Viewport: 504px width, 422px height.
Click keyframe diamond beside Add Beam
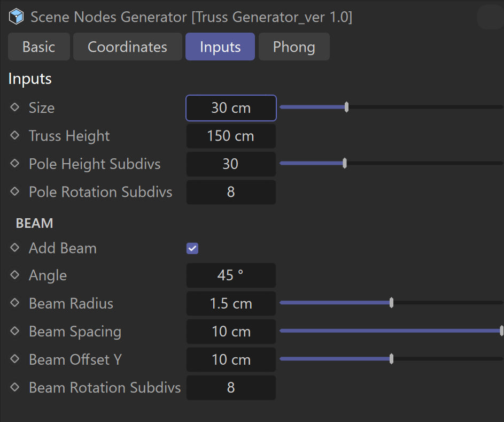[14, 248]
